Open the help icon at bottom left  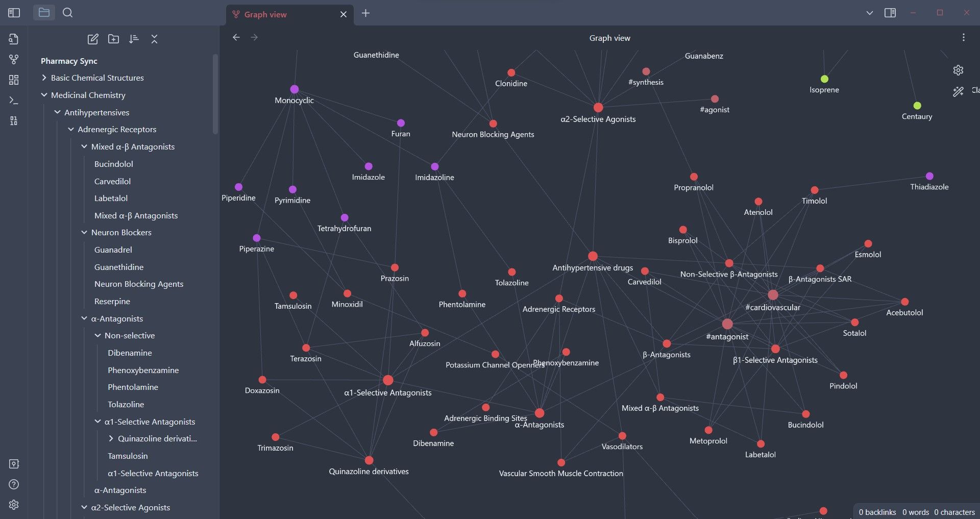pos(14,484)
